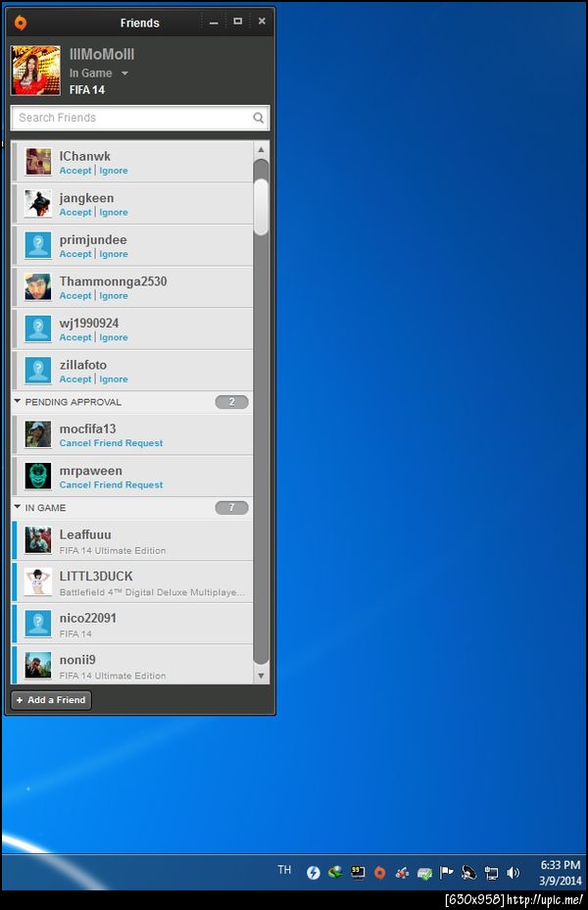Ignore zillafoto's friend request

tap(114, 379)
